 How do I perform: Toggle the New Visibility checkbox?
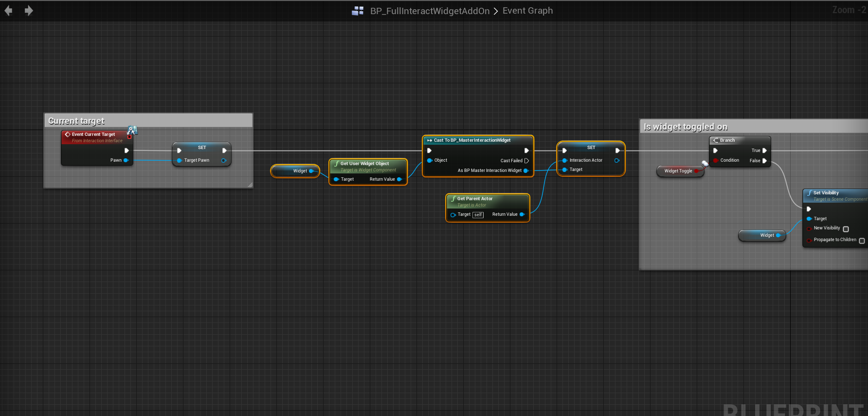(846, 229)
